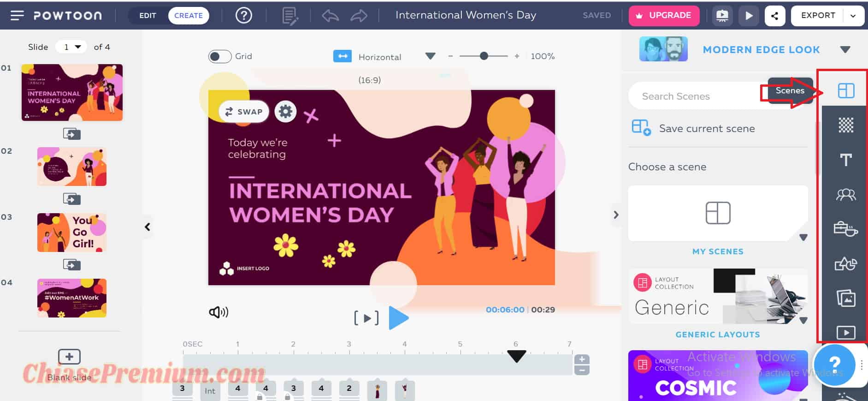Open the COSMIC layout collection

[718, 376]
